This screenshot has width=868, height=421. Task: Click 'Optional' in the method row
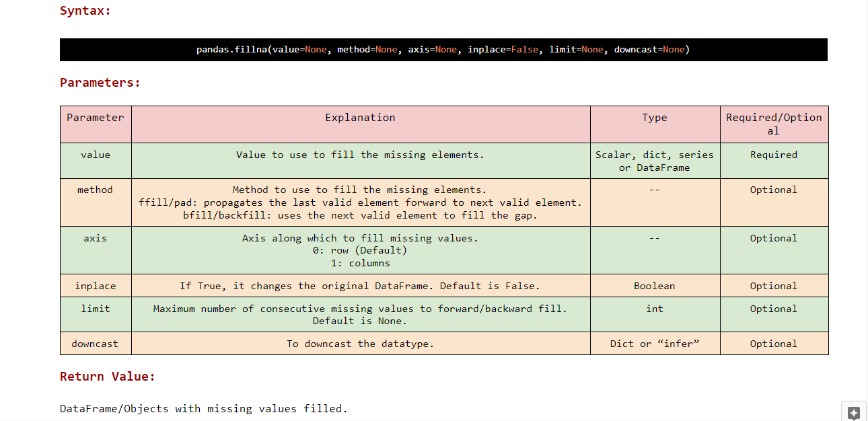pyautogui.click(x=774, y=190)
